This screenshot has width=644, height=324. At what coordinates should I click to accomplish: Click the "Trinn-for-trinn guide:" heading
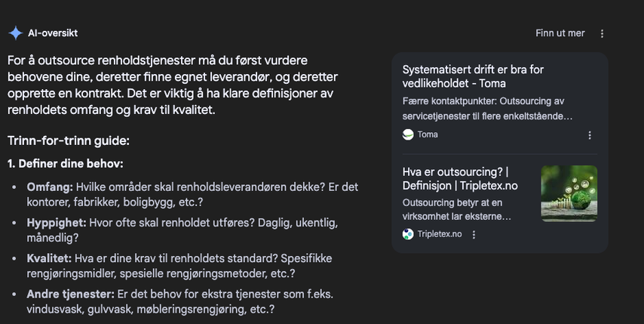point(69,140)
